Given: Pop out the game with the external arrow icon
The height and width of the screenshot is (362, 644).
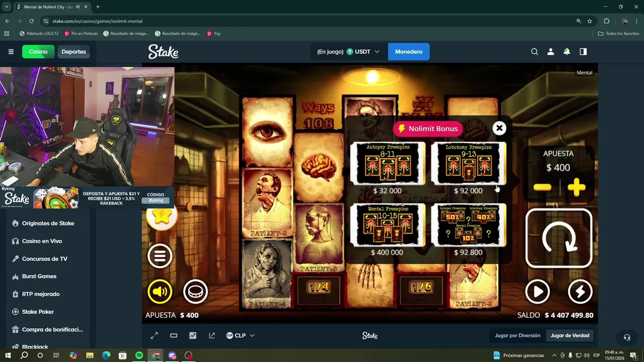Looking at the screenshot, I should (x=212, y=335).
